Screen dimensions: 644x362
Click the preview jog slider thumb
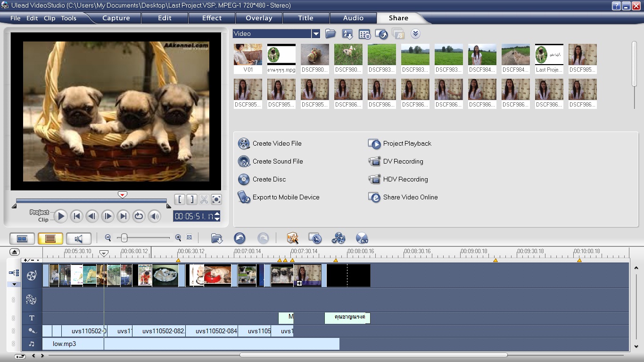123,195
